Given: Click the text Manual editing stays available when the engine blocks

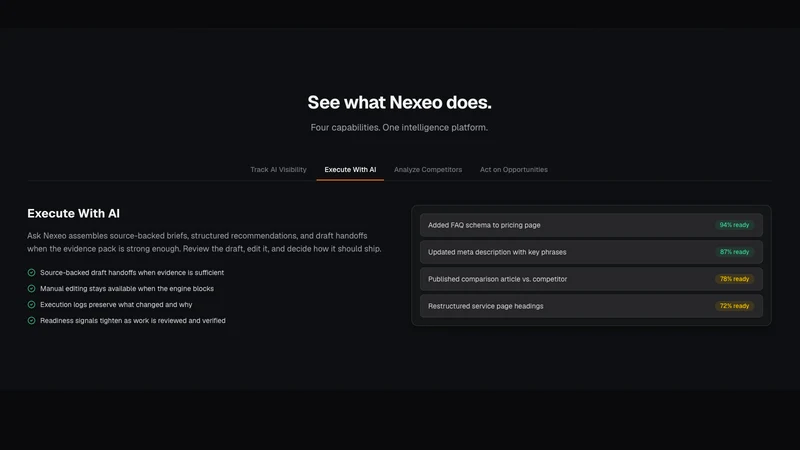Looking at the screenshot, I should pos(127,288).
